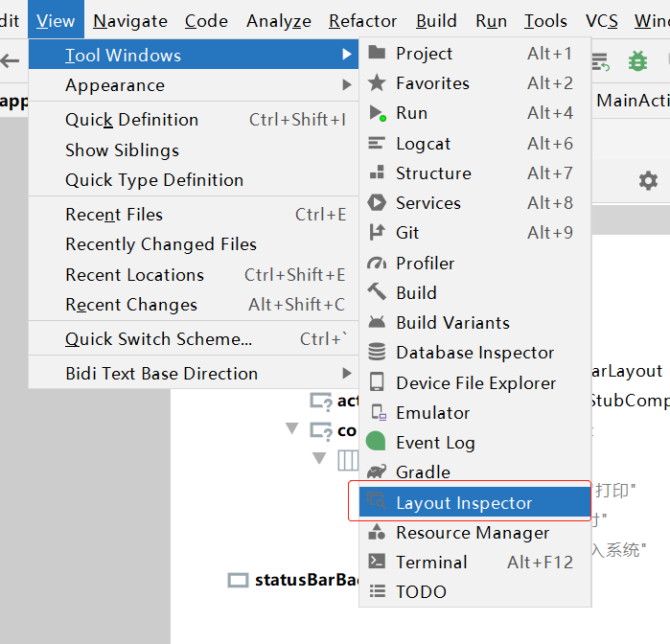Select Layout Inspector from Tool Windows

coord(474,502)
